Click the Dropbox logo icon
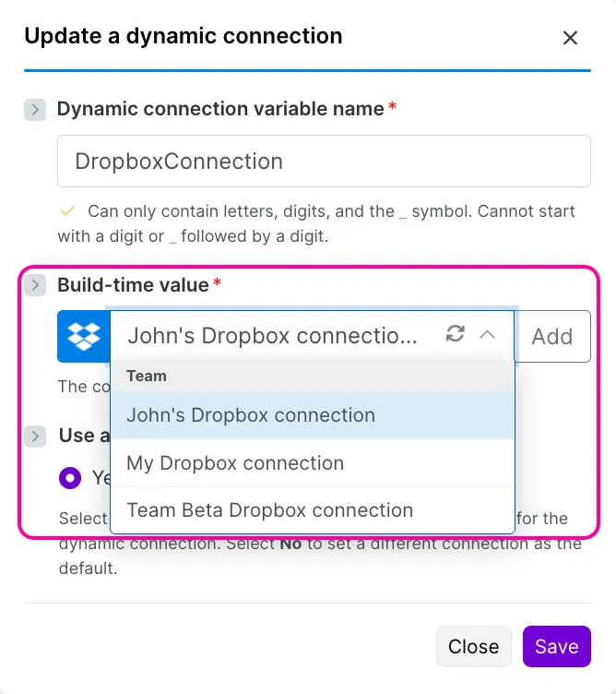The image size is (616, 694). click(84, 336)
